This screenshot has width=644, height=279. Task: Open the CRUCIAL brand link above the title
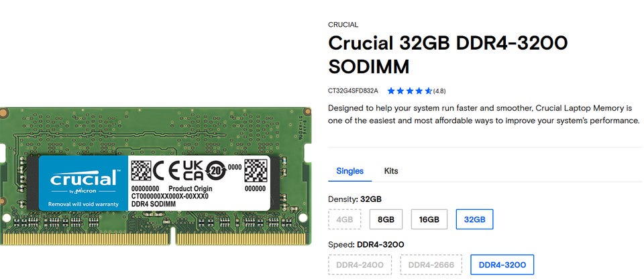[x=343, y=25]
